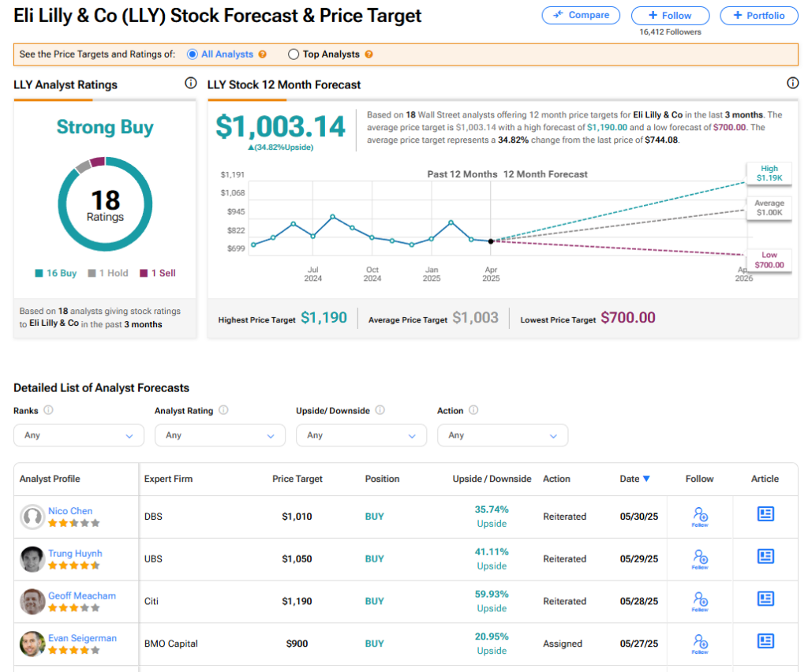808x672 pixels.
Task: Click Trung Huynh's star rating
Action: [73, 566]
